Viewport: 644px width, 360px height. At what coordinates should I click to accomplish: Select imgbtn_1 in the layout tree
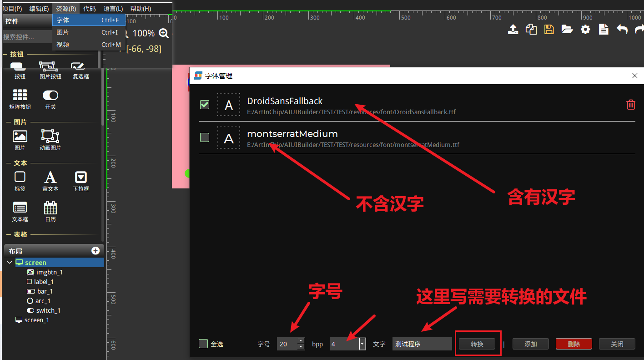click(x=45, y=272)
